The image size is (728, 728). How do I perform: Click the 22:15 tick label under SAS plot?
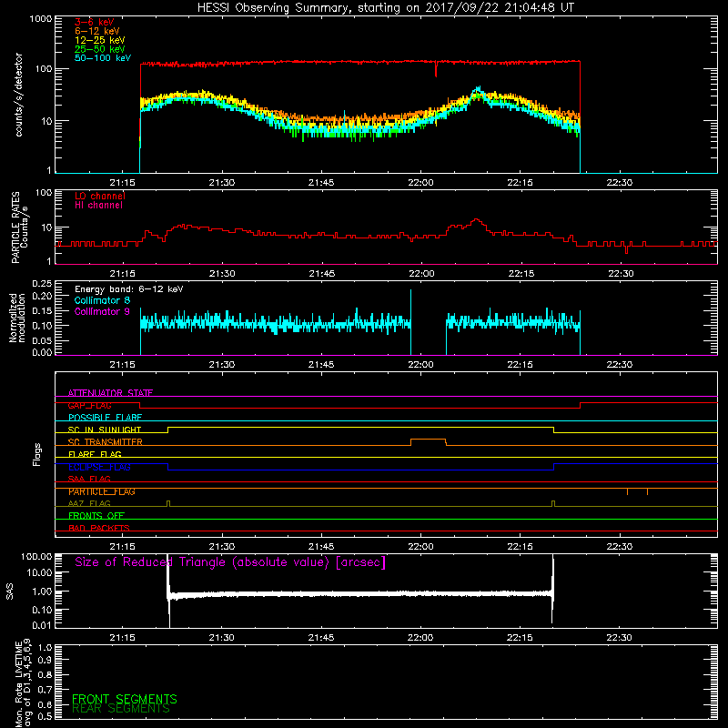tap(520, 638)
